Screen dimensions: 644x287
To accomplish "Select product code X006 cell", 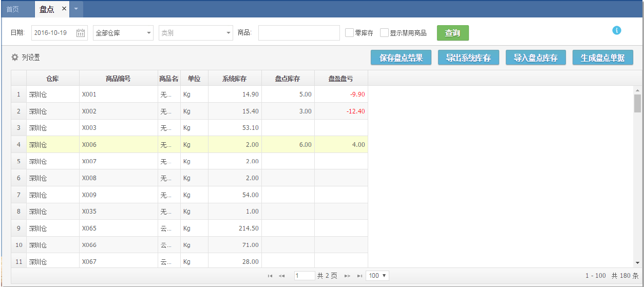I will tap(119, 144).
